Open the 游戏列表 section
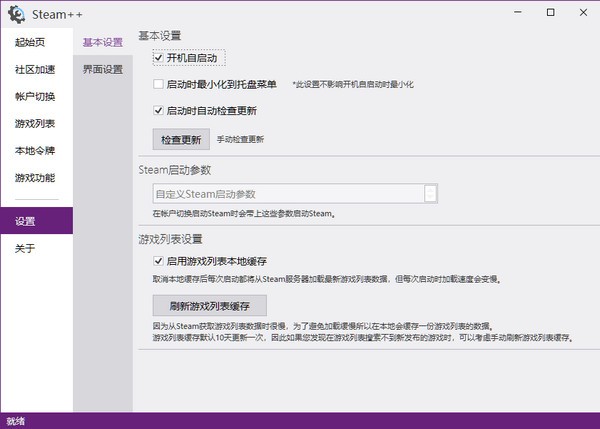600x429 pixels. 35,124
